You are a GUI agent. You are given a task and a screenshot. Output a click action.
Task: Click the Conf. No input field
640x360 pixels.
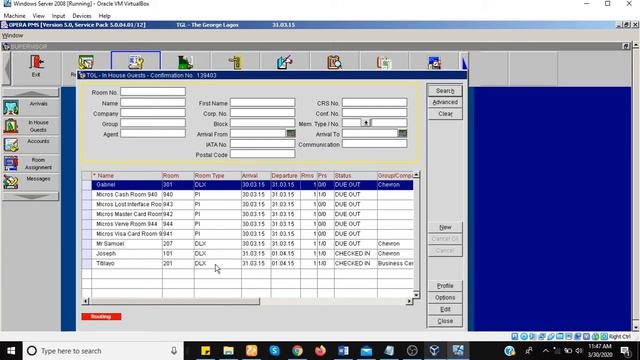[x=374, y=113]
